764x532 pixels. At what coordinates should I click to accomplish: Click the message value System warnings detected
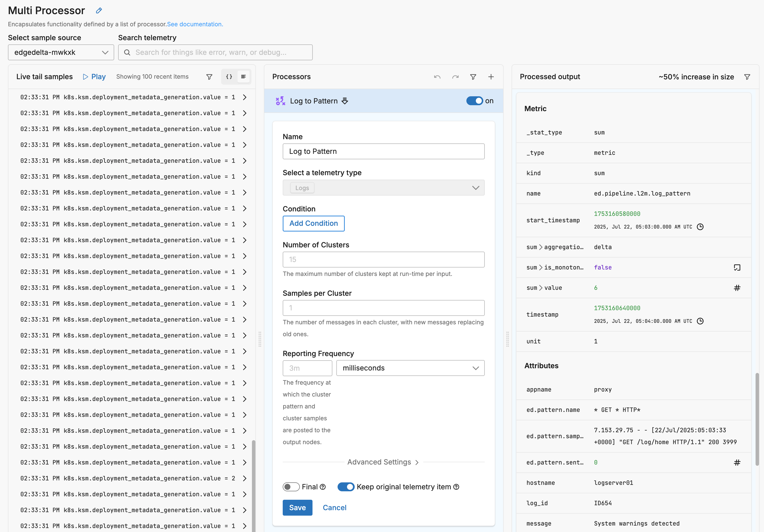coord(637,523)
